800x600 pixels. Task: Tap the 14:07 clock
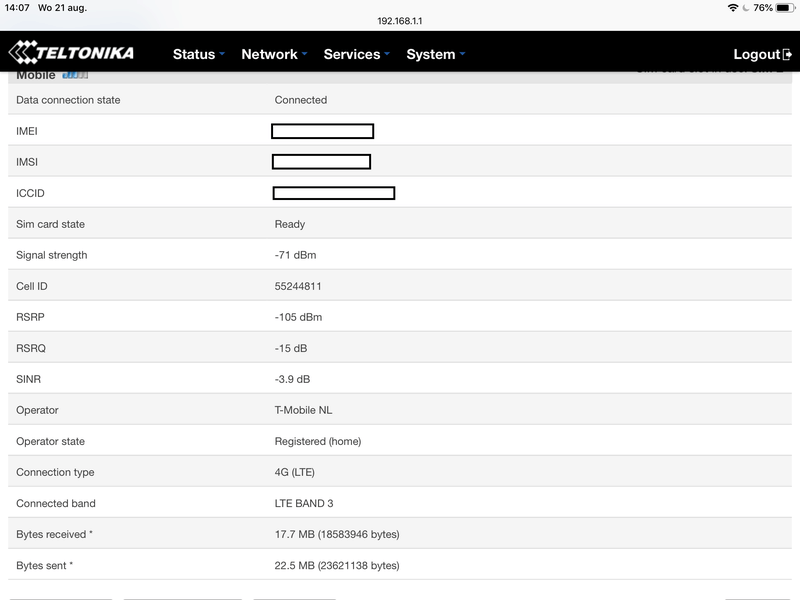tap(17, 8)
